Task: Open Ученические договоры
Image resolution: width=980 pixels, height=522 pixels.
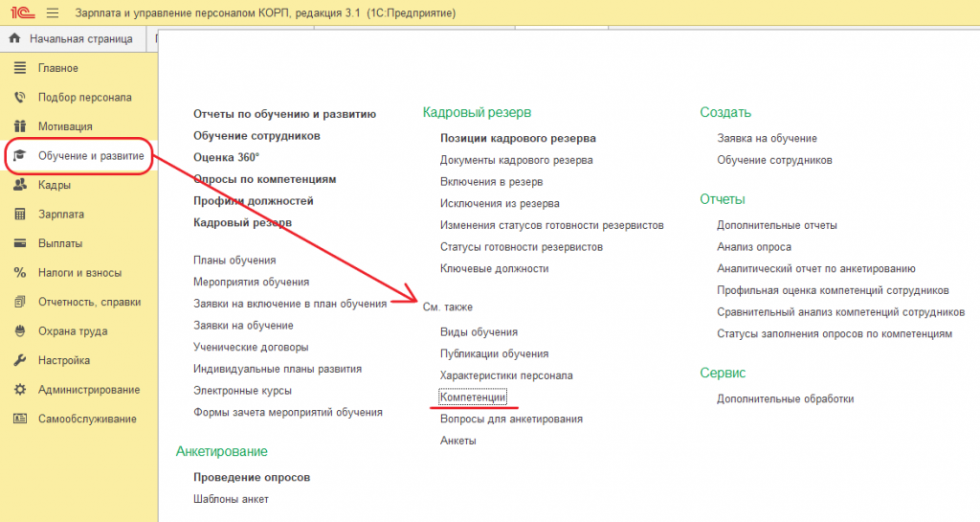Action: 251,347
